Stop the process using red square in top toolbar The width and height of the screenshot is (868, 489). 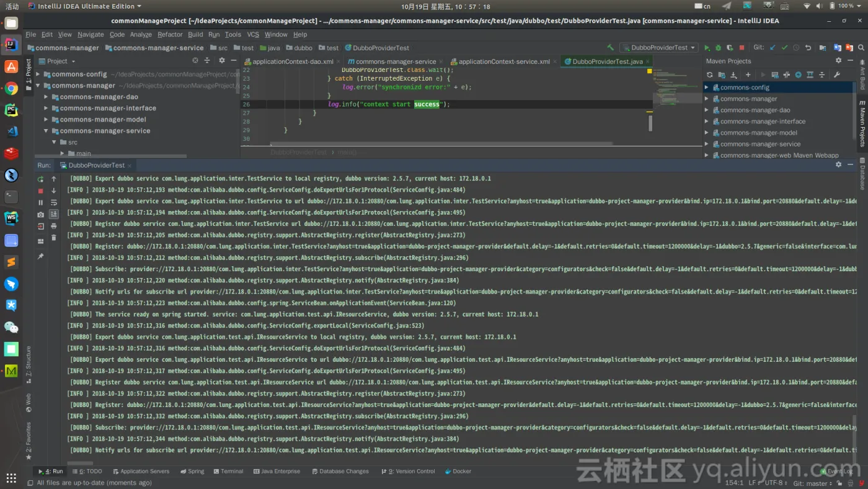[x=742, y=48]
